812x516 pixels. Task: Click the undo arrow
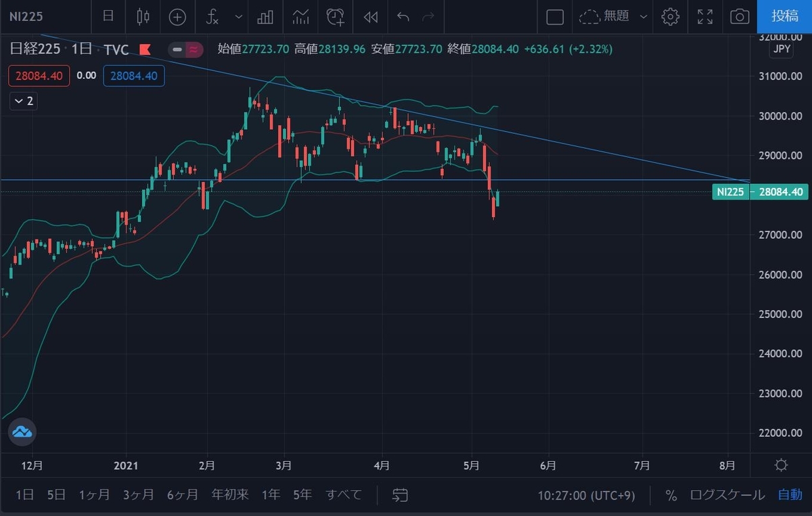point(404,17)
